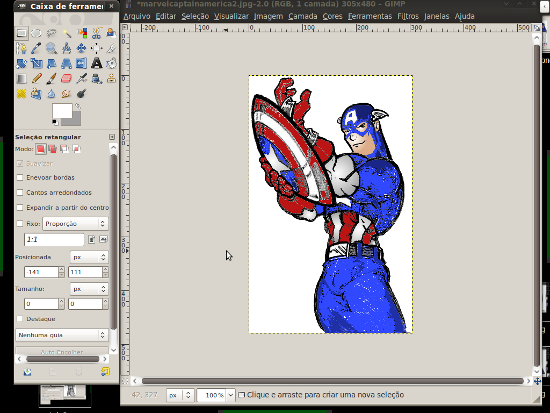Select the Blur/Sharpen droplet tool

point(52,94)
